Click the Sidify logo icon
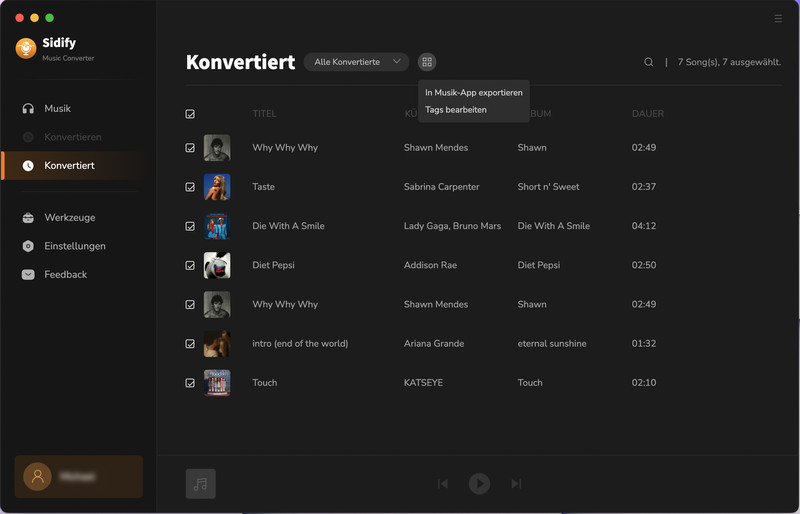This screenshot has height=514, width=800. (26, 48)
